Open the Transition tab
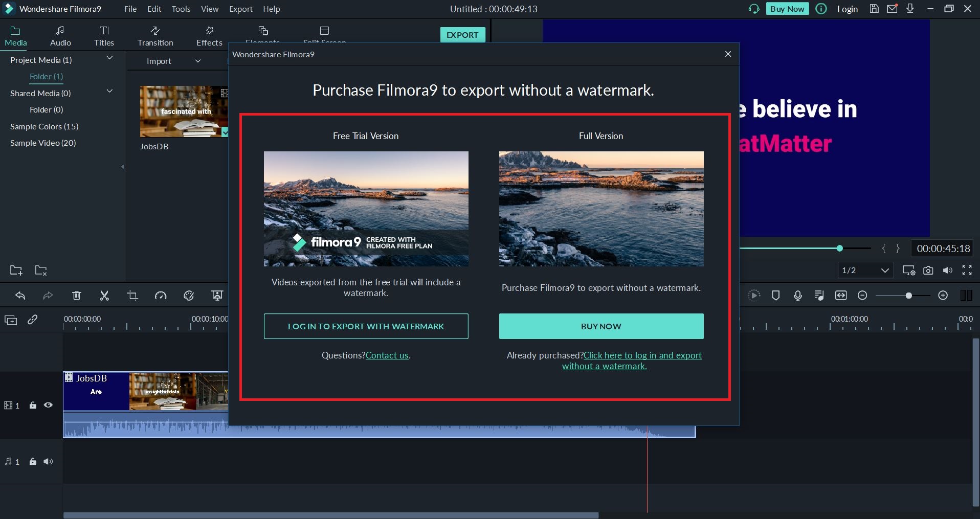The width and height of the screenshot is (980, 519). (155, 36)
